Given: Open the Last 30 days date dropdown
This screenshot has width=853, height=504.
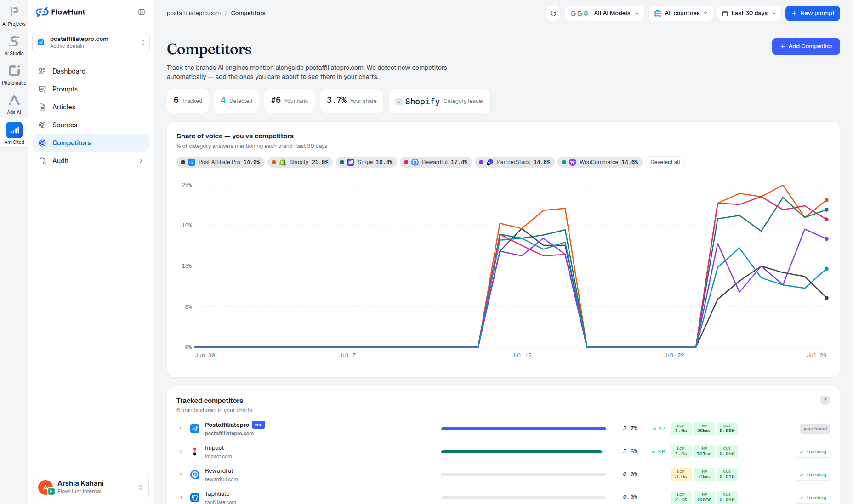Looking at the screenshot, I should (749, 13).
